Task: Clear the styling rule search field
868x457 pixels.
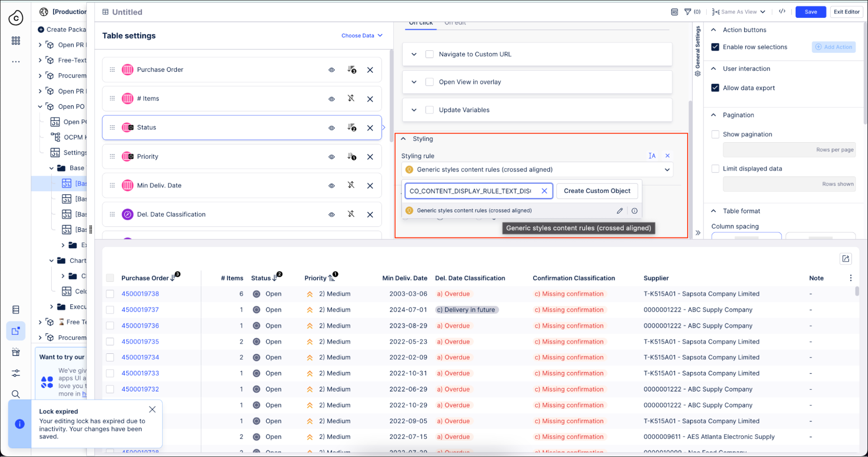Action: pyautogui.click(x=544, y=191)
